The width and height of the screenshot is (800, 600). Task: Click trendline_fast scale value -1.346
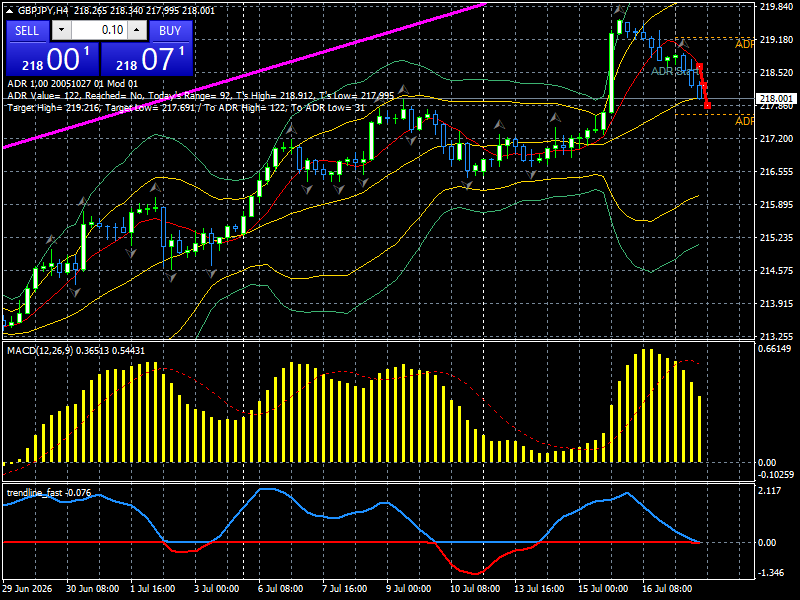771,573
